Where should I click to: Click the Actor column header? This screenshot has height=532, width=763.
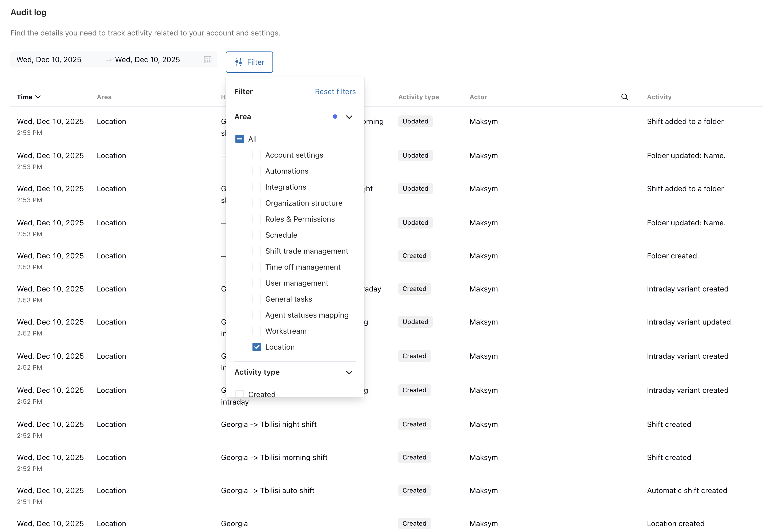click(478, 97)
